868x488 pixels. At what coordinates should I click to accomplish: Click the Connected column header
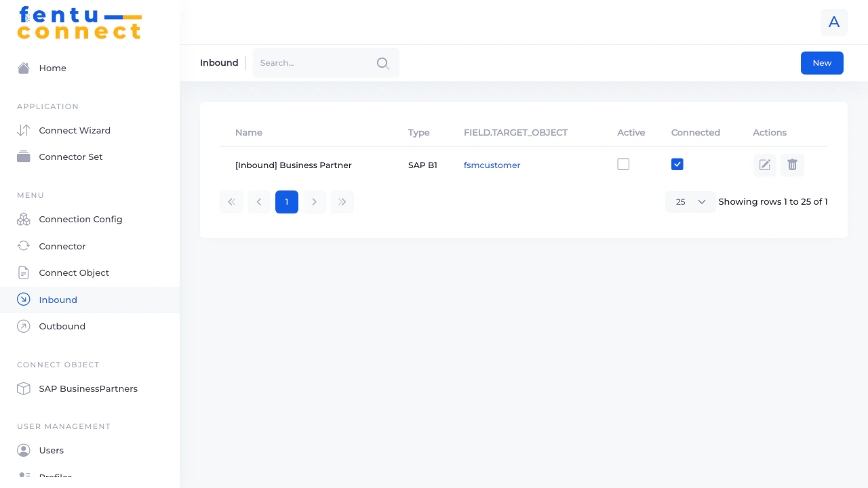(696, 133)
